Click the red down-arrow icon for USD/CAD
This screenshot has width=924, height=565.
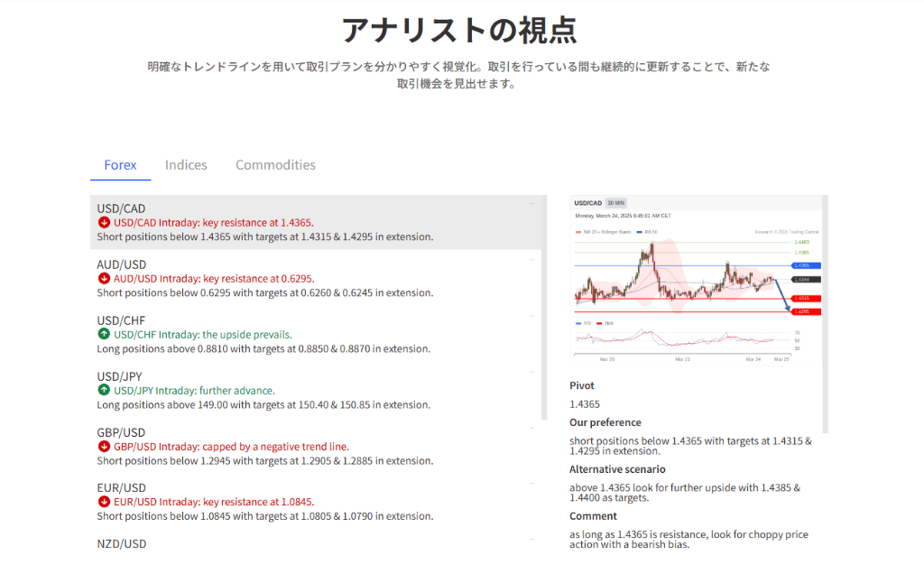pyautogui.click(x=104, y=223)
